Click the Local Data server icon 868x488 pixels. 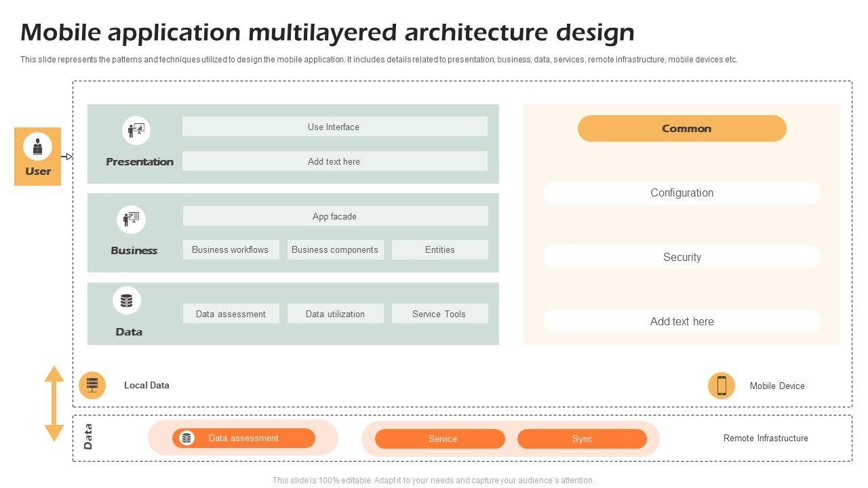[92, 386]
